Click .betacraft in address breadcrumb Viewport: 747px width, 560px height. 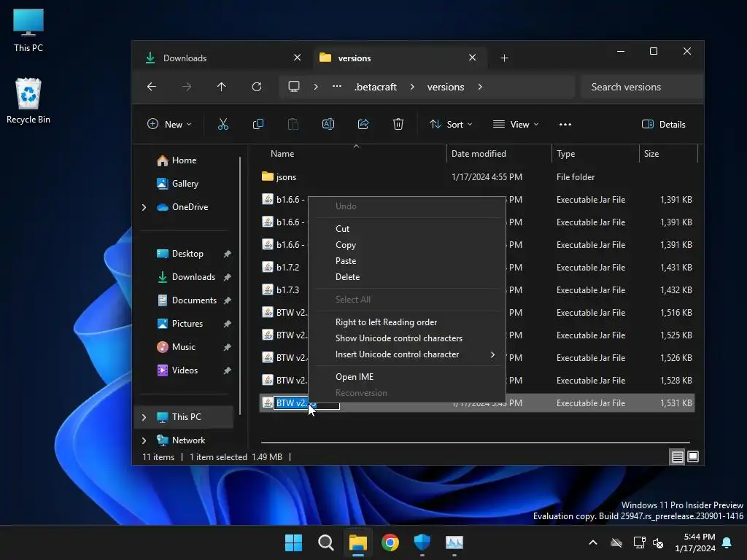(376, 87)
